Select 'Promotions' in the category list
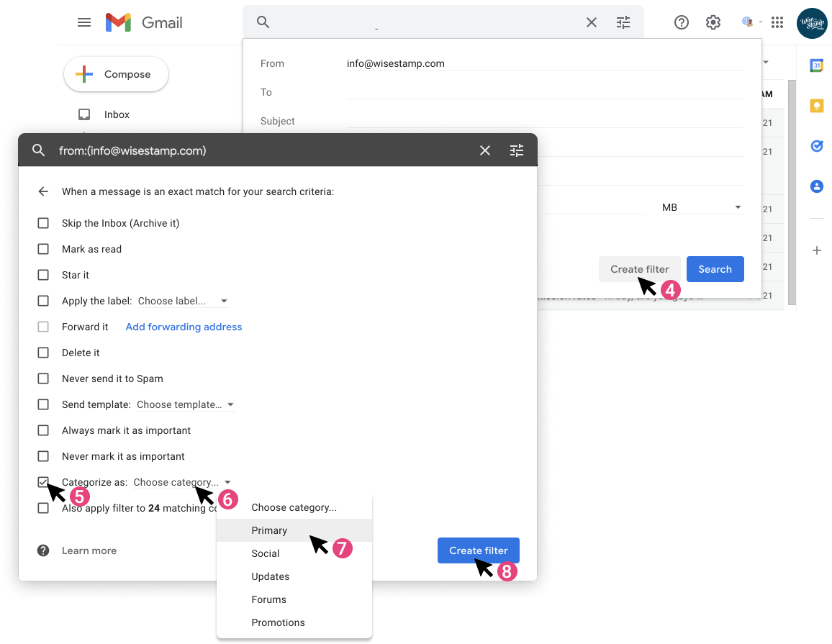The height and width of the screenshot is (644, 832). tap(278, 622)
